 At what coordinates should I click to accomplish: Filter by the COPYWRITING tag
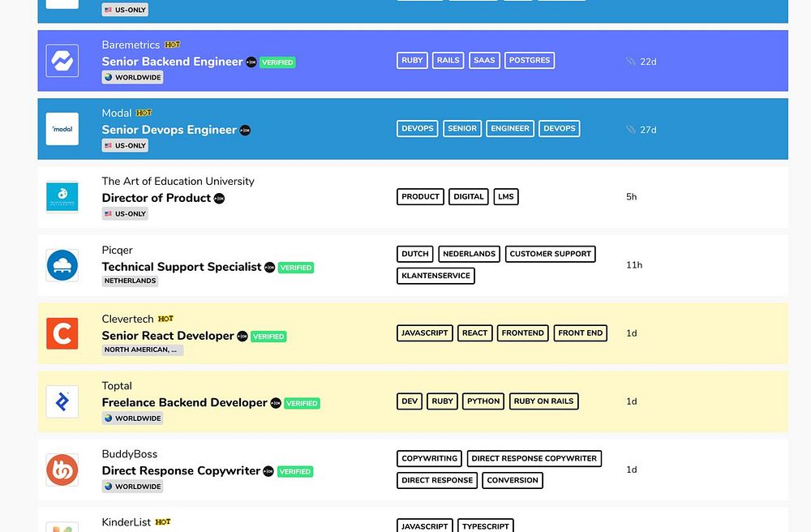coord(430,458)
